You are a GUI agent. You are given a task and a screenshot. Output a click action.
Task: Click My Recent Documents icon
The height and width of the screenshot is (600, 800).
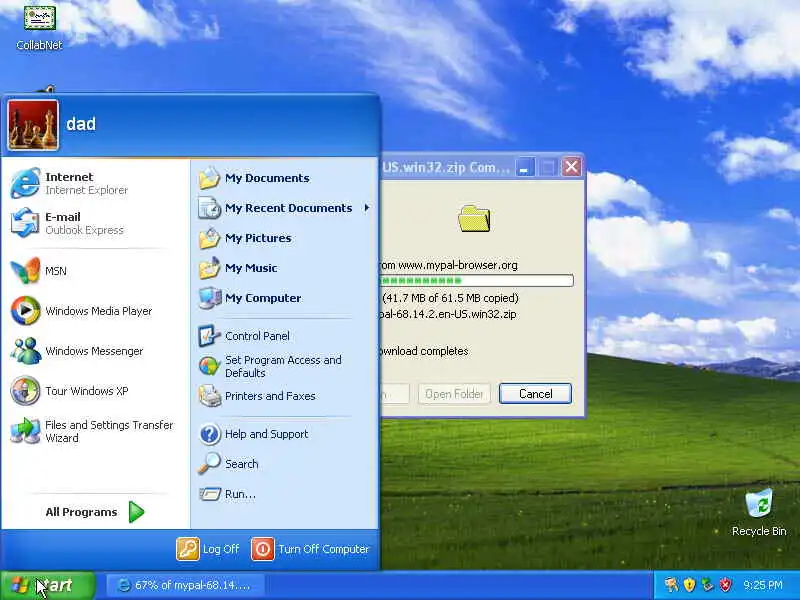209,208
